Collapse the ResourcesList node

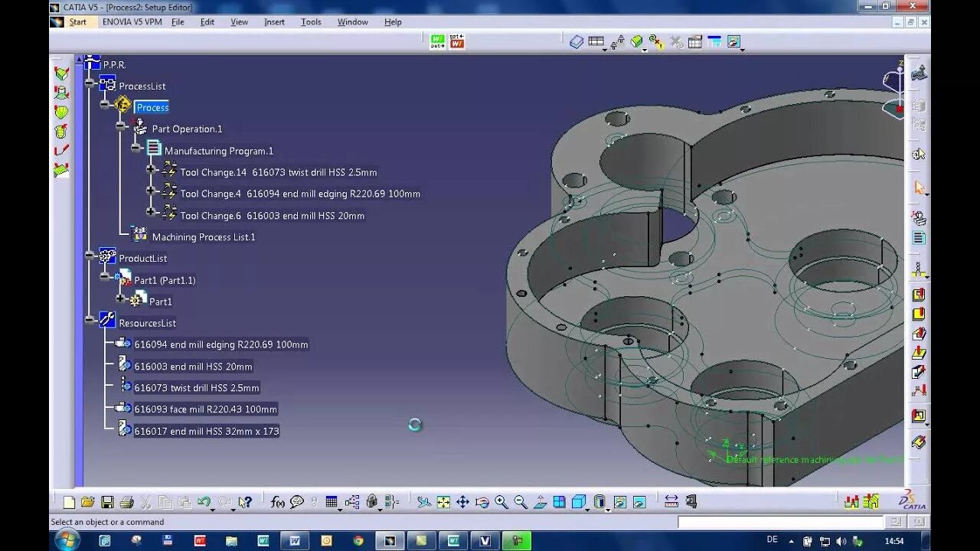coord(90,319)
